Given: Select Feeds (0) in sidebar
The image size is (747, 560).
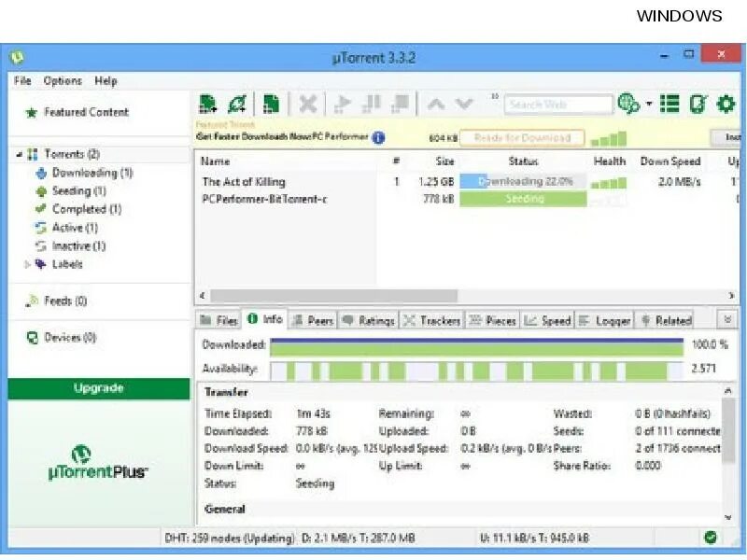Looking at the screenshot, I should click(x=65, y=301).
